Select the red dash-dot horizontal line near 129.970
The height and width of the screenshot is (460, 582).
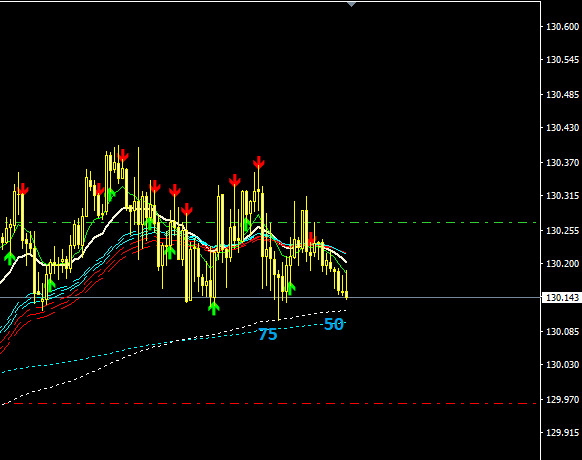click(x=270, y=403)
